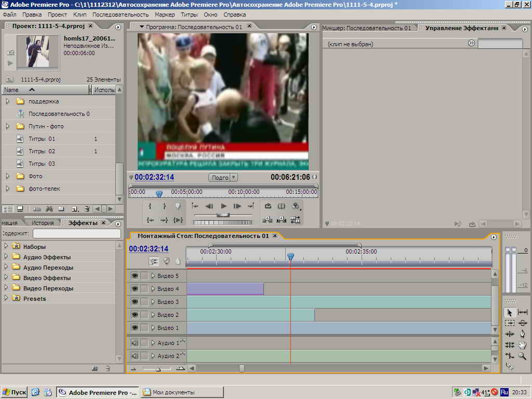Expand Аудио Эффекты folder
This screenshot has height=399, width=532.
(x=6, y=257)
